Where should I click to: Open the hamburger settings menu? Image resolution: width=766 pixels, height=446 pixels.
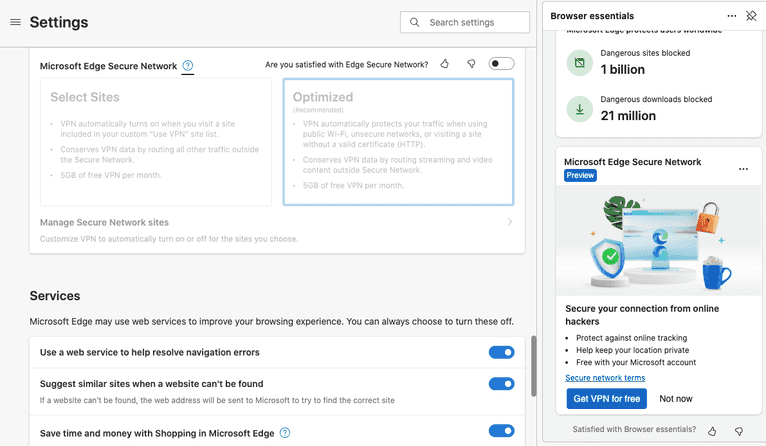[x=15, y=22]
